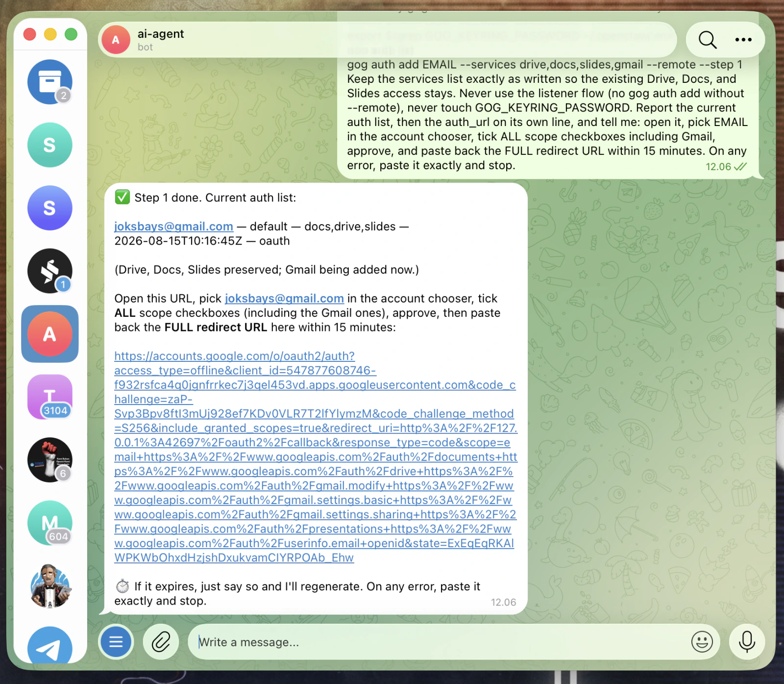Open the M chat with 604 unread
This screenshot has height=684, width=784.
click(49, 523)
